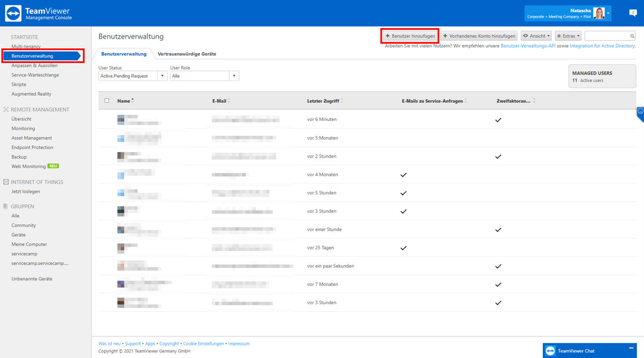Image resolution: width=644 pixels, height=358 pixels.
Task: Open Web Monitoring
Action: tap(29, 167)
